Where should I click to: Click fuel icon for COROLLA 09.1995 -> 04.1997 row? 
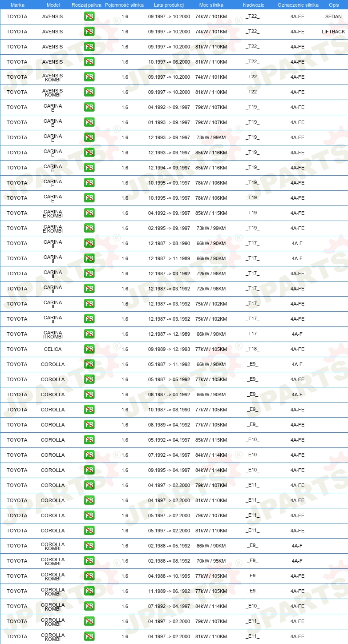point(89,470)
